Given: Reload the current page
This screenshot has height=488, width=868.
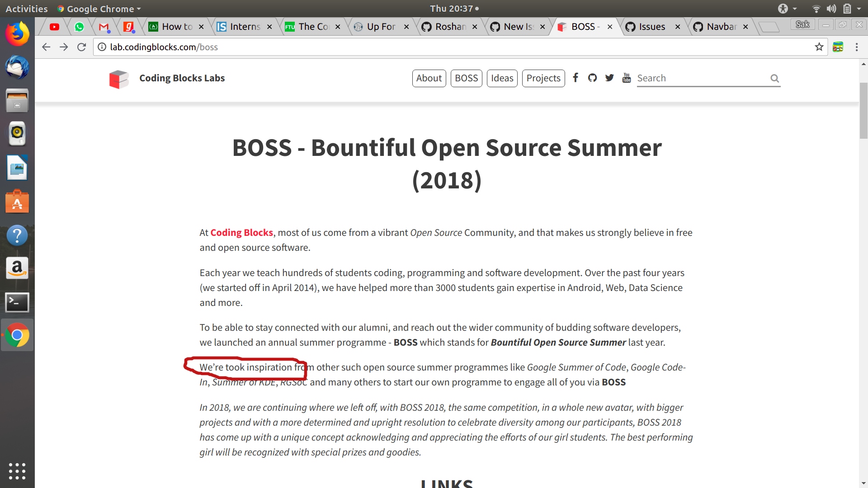Looking at the screenshot, I should point(81,47).
